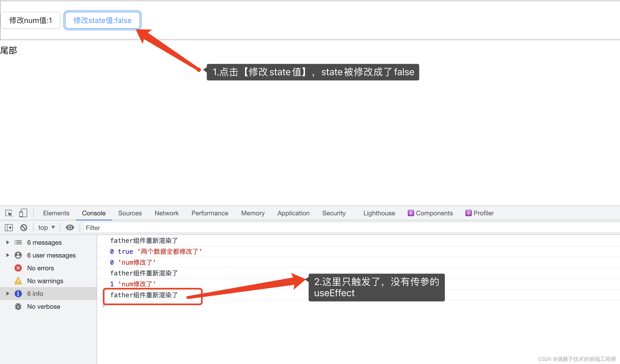Image resolution: width=620 pixels, height=364 pixels.
Task: Expand the 6 user messages group
Action: tap(8, 255)
